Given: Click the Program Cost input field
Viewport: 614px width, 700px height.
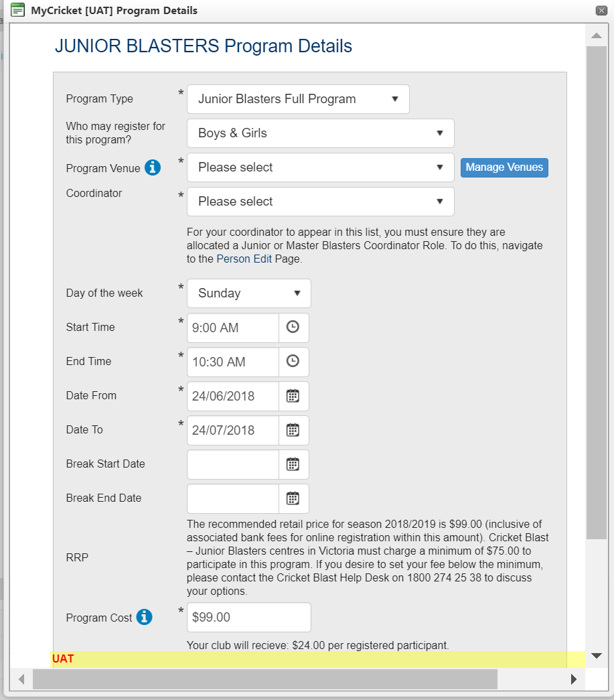Looking at the screenshot, I should click(249, 617).
